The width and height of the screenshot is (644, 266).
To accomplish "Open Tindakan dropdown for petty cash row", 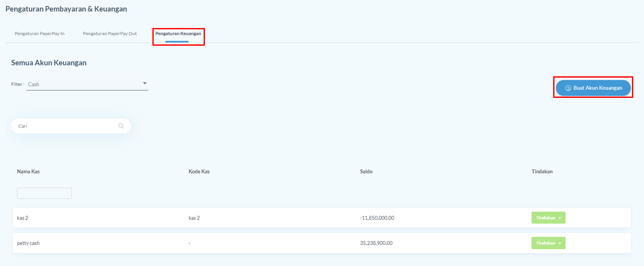I will tap(548, 243).
